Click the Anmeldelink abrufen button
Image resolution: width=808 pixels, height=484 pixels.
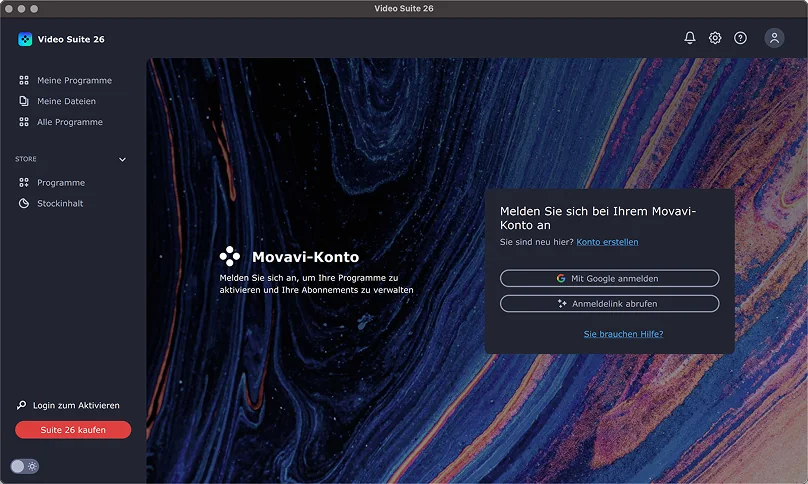pos(609,303)
